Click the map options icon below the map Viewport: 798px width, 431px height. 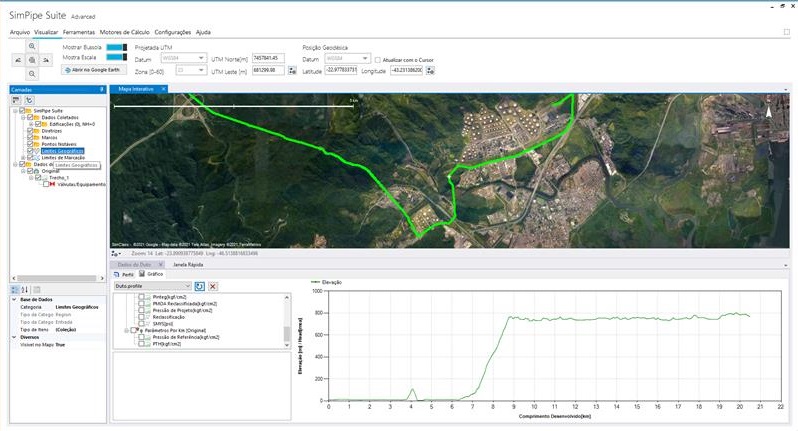[116, 253]
